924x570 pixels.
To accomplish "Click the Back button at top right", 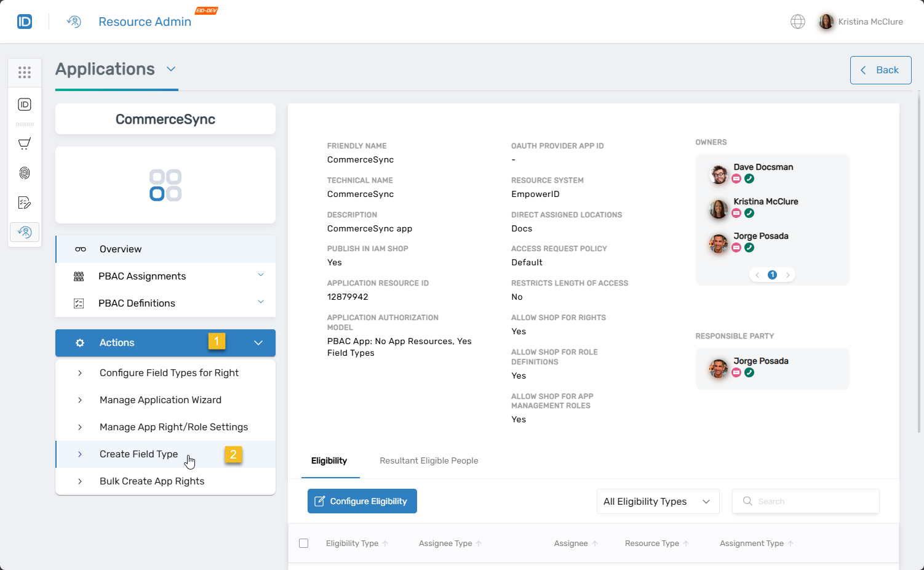I will (880, 70).
